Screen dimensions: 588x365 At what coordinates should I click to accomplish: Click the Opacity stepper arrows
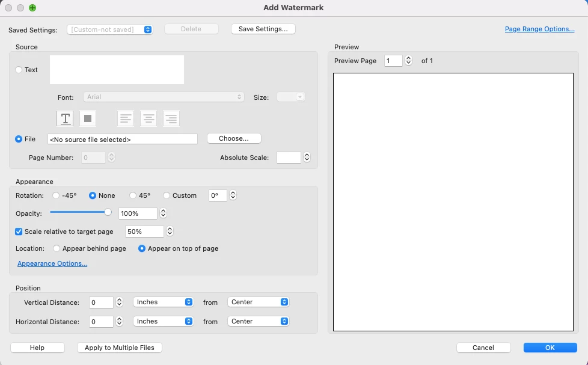click(x=163, y=213)
